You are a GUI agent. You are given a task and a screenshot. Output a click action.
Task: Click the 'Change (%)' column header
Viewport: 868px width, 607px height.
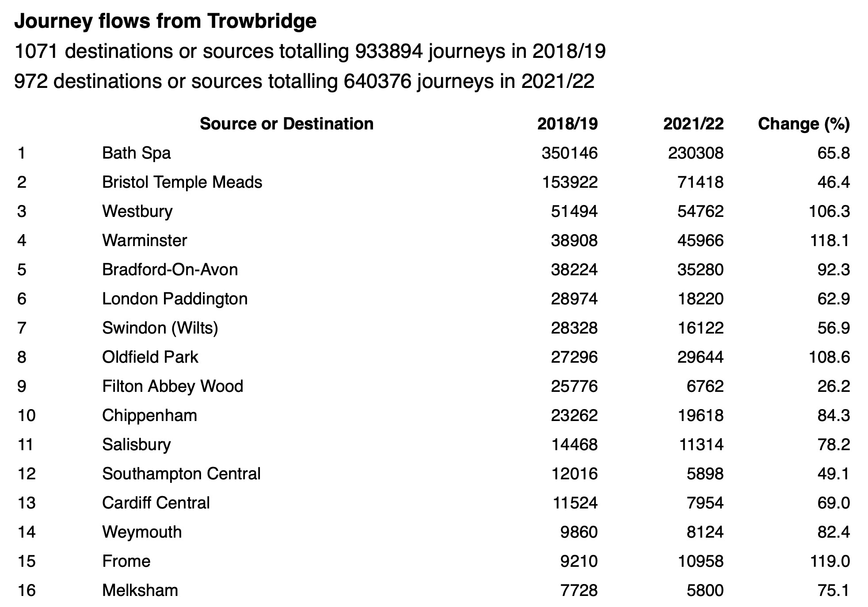(803, 124)
